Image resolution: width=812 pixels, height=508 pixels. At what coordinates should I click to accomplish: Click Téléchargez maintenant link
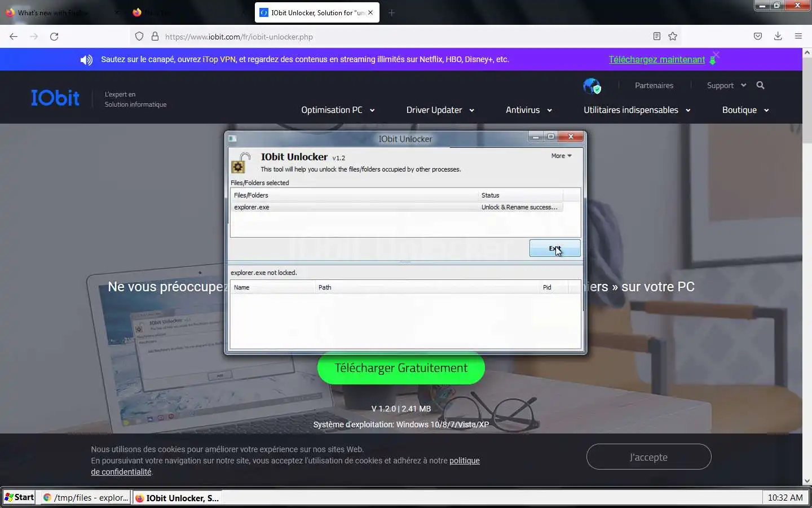[x=656, y=60]
